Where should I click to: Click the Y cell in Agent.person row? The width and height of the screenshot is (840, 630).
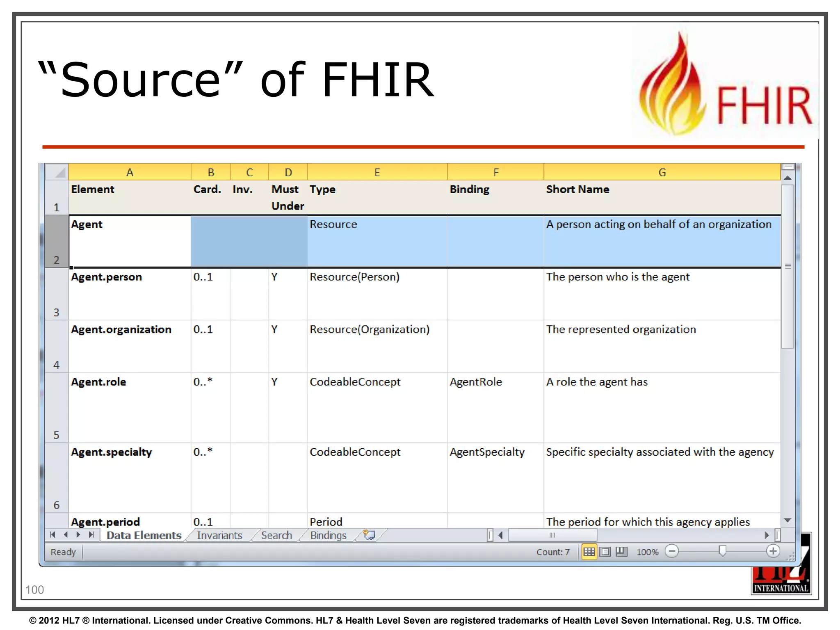coord(288,294)
